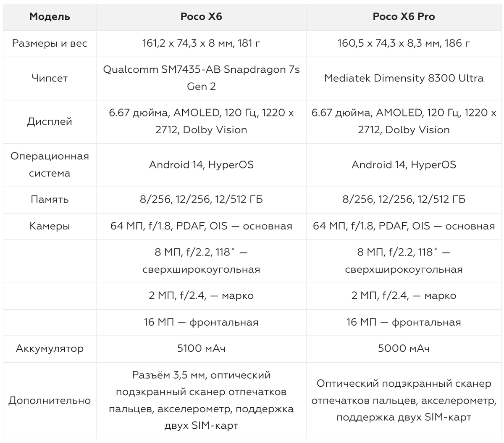Select Poco X6 dimensions cell with 181 г
Image resolution: width=504 pixels, height=443 pixels.
click(201, 43)
